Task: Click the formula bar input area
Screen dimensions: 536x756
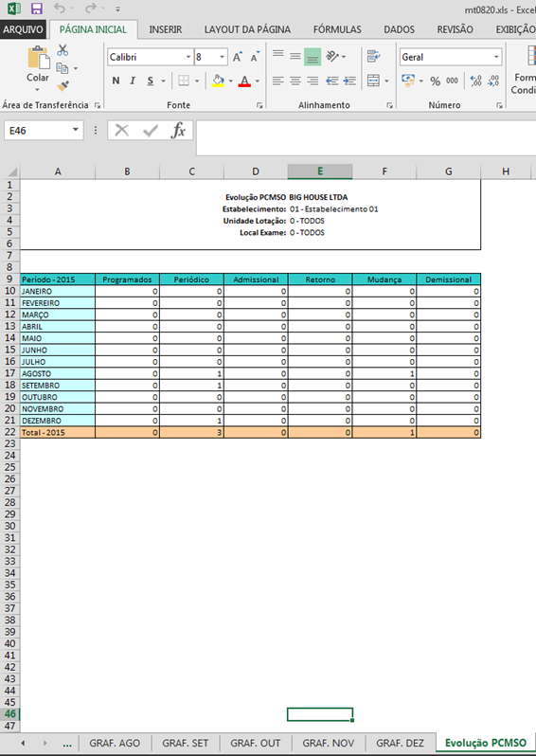Action: 366,138
